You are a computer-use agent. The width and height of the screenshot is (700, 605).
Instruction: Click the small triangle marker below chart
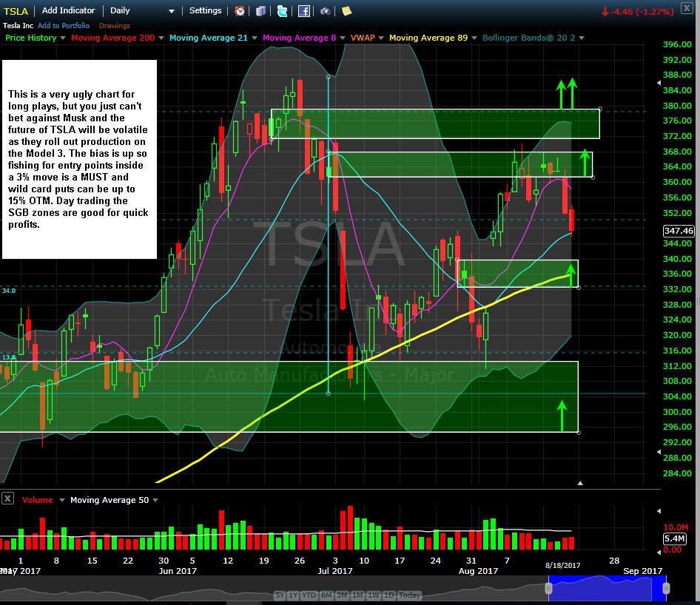click(x=580, y=483)
